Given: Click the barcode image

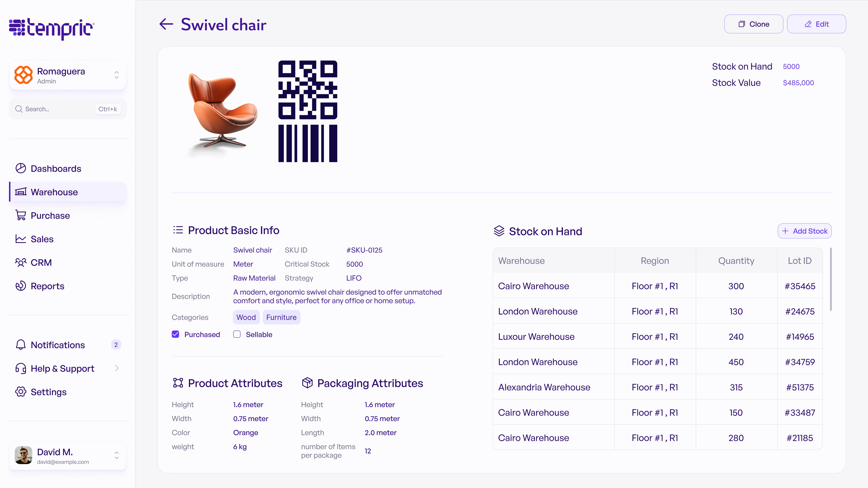Looking at the screenshot, I should coord(308,143).
